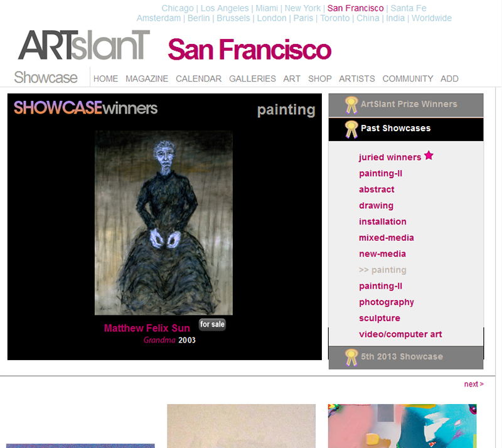Select the ARTISTS navigation item
This screenshot has width=502, height=448.
click(356, 78)
